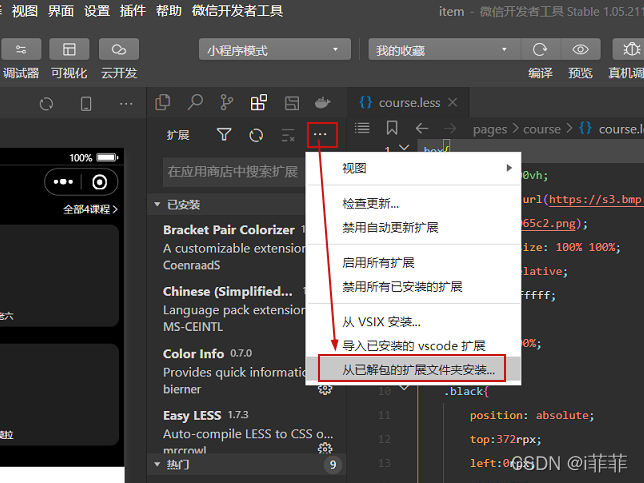Click the 热门 section count badge 9

pos(333,465)
